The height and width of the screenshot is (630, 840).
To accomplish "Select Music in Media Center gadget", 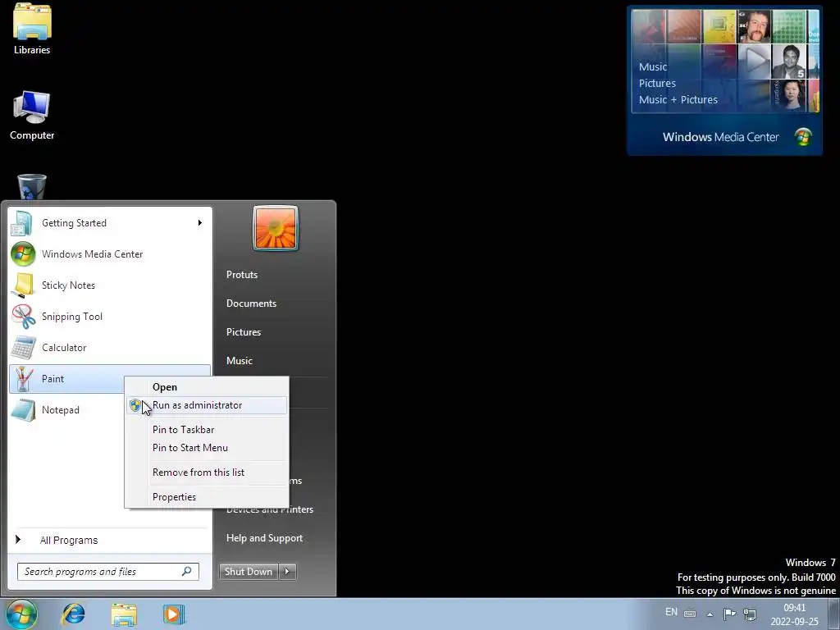I will 653,67.
